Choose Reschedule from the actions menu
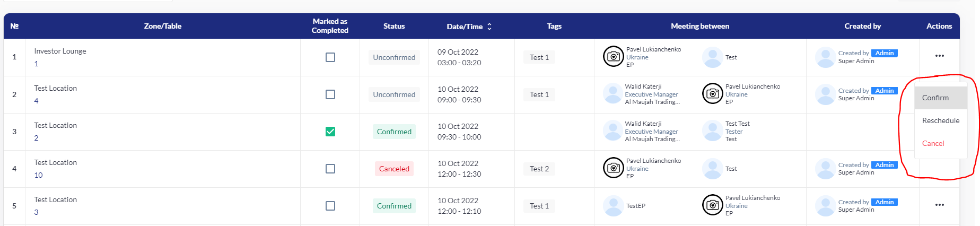980x226 pixels. coord(941,120)
